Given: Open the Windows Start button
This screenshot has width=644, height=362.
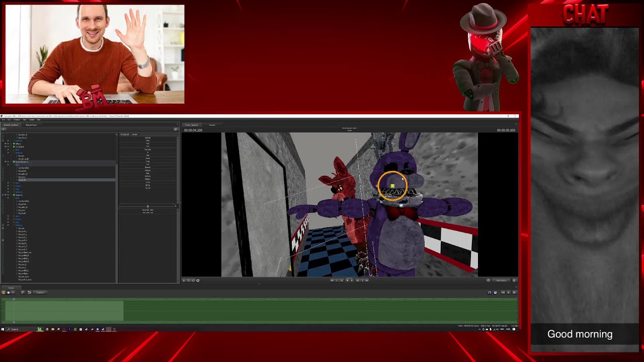Looking at the screenshot, I should (3, 329).
